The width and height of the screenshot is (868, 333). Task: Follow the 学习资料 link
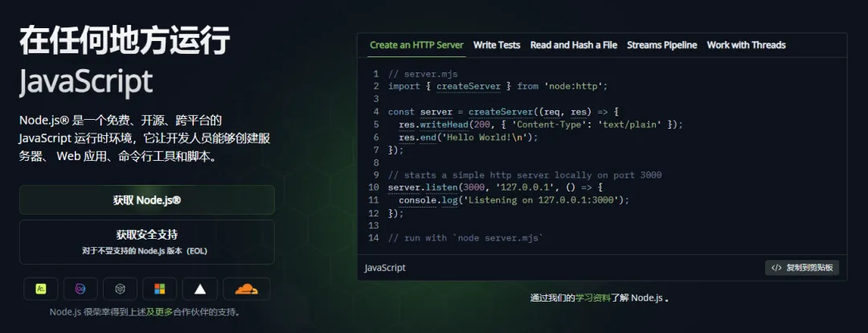[x=593, y=298]
